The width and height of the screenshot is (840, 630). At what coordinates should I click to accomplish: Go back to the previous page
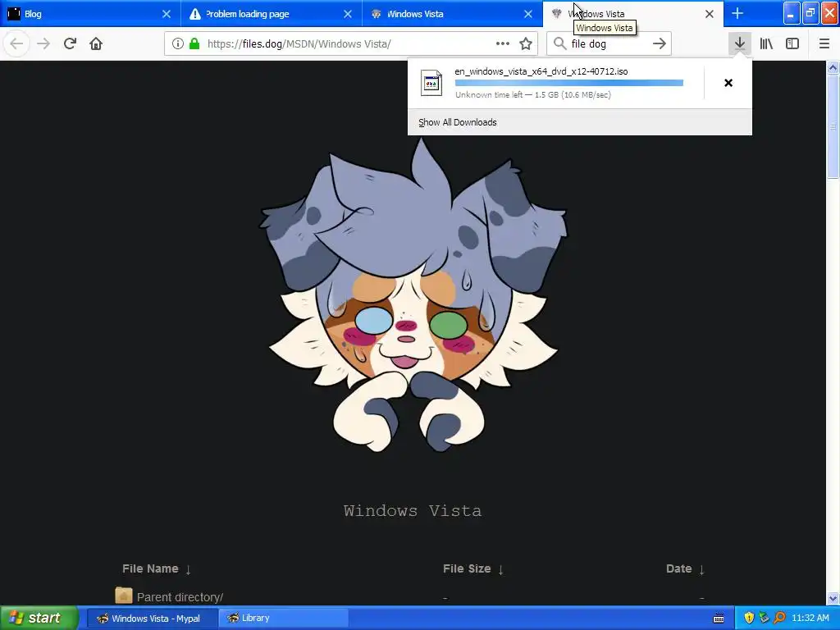tap(16, 44)
